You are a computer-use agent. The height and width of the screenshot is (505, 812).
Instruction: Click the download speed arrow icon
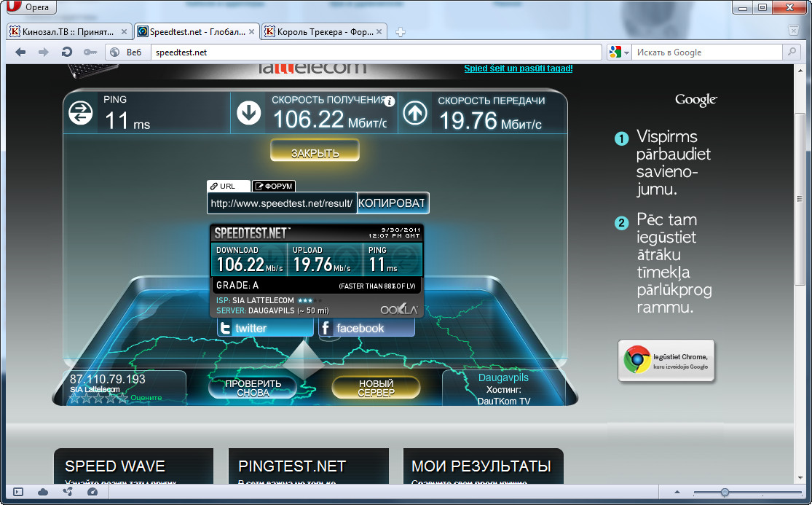248,113
